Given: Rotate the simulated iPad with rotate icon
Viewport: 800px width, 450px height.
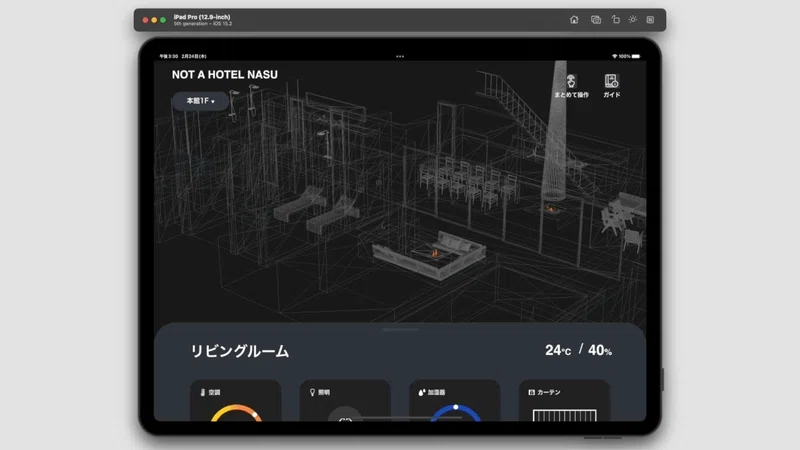Looking at the screenshot, I should pos(615,19).
